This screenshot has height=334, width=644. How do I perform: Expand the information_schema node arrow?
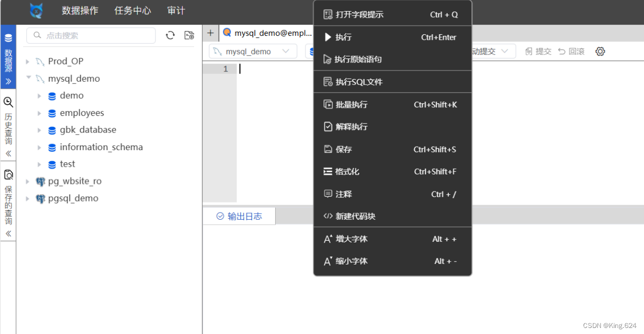coord(39,148)
